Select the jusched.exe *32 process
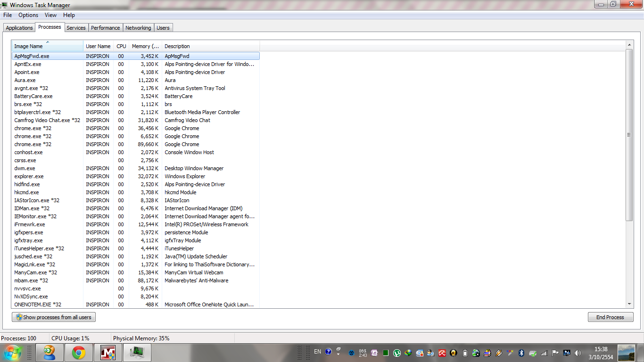Screen dimensions: 644x362 click(136, 256)
